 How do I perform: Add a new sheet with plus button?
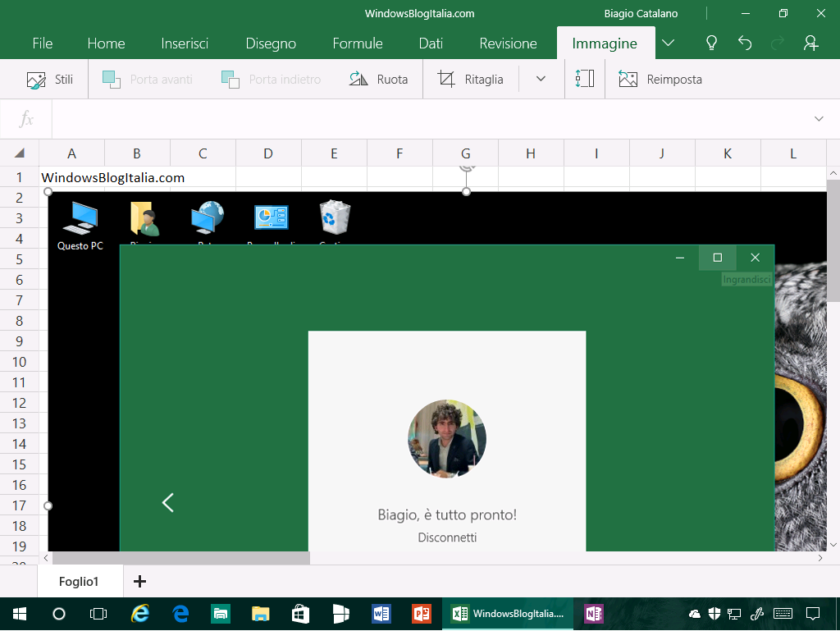click(x=139, y=582)
